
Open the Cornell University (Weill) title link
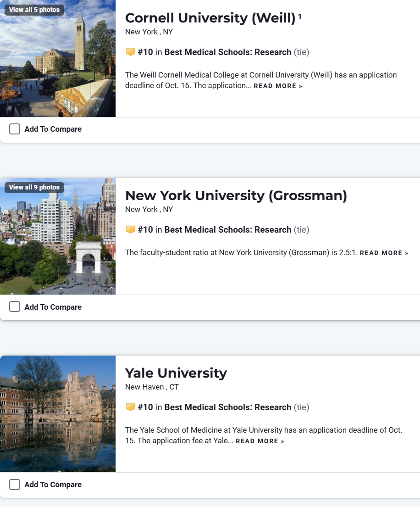pos(210,18)
